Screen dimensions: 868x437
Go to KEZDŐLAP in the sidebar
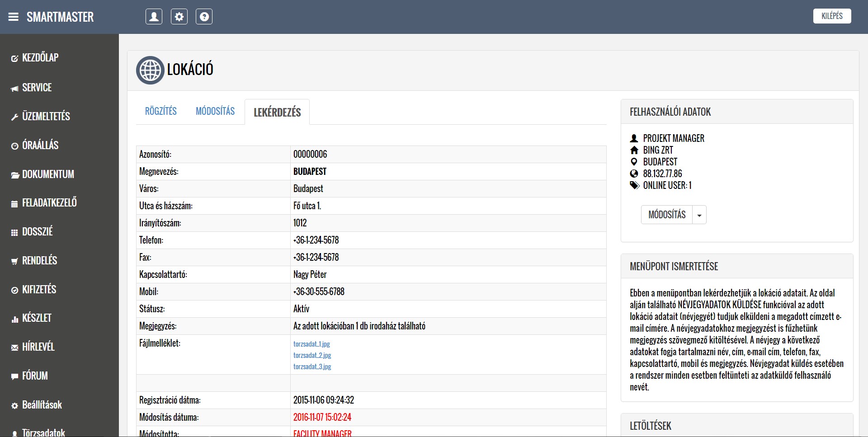tap(40, 58)
